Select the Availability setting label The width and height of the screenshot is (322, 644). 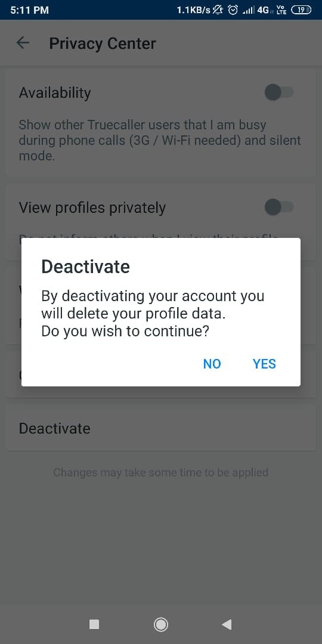pos(55,93)
